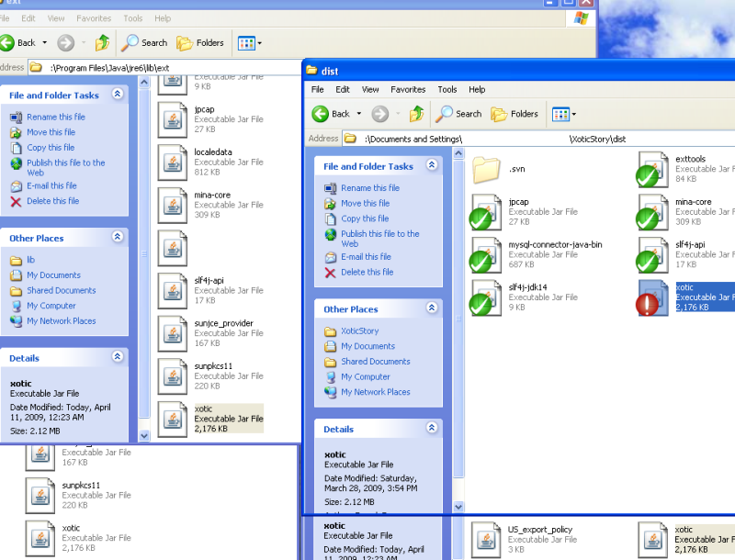Click the Up folder icon in dist window

point(416,114)
